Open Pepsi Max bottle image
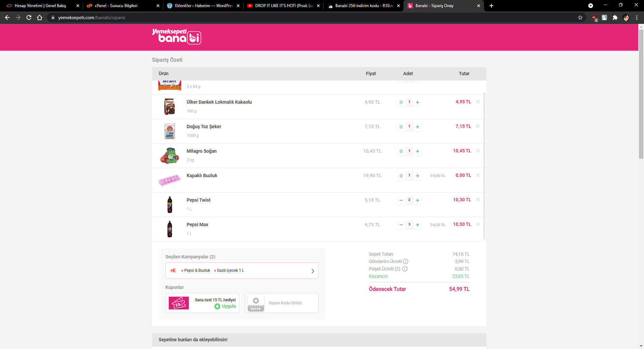644x349 pixels. [170, 229]
